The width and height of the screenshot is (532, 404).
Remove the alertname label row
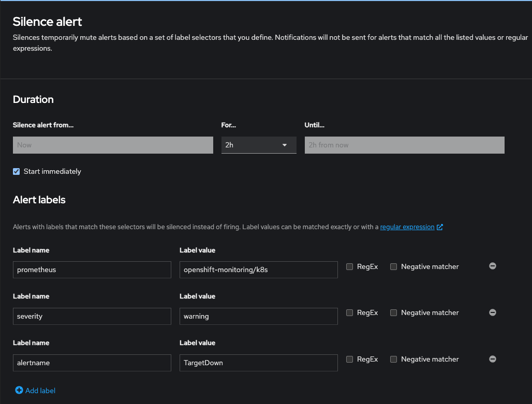point(493,359)
